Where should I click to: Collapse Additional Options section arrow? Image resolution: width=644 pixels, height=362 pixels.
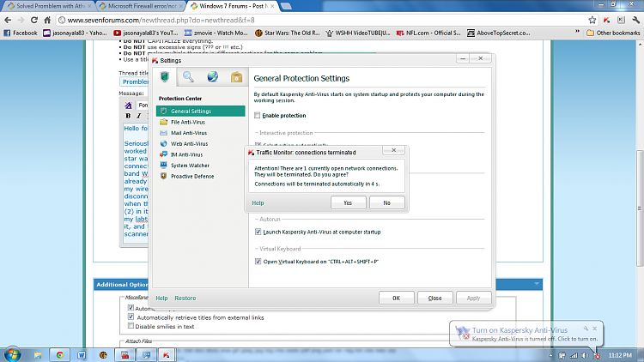tap(537, 284)
